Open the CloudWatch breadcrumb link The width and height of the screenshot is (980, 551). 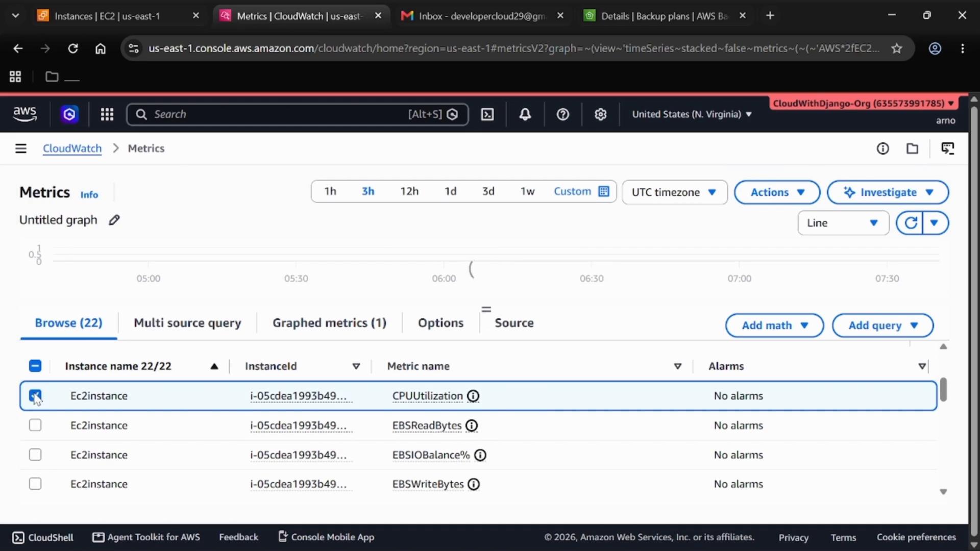click(x=72, y=148)
